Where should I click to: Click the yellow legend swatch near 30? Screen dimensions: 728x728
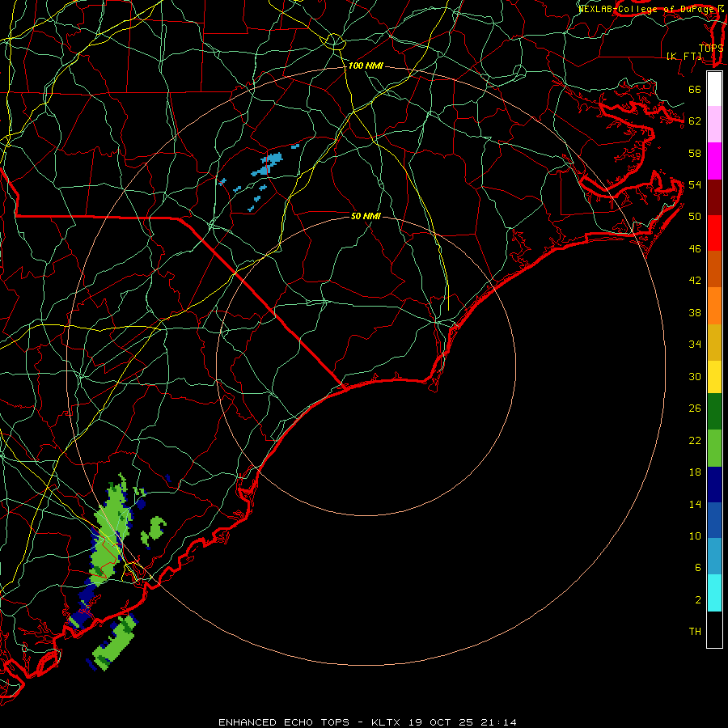[x=714, y=377]
